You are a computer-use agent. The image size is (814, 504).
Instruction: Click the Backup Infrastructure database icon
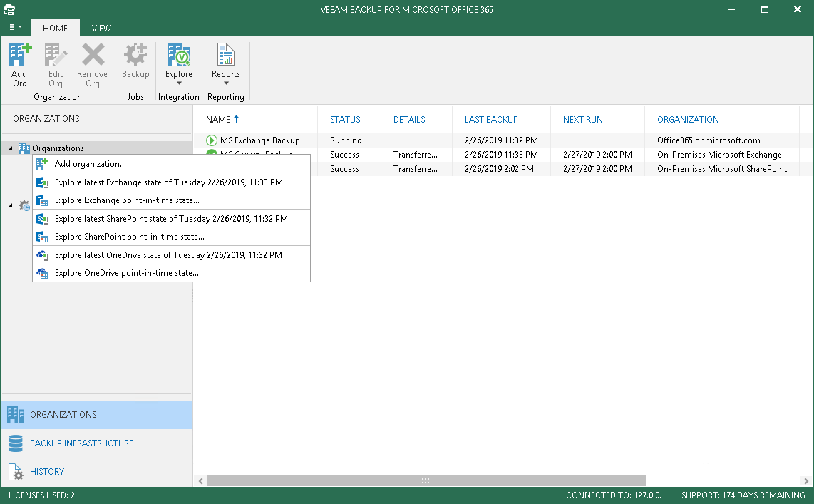[16, 443]
